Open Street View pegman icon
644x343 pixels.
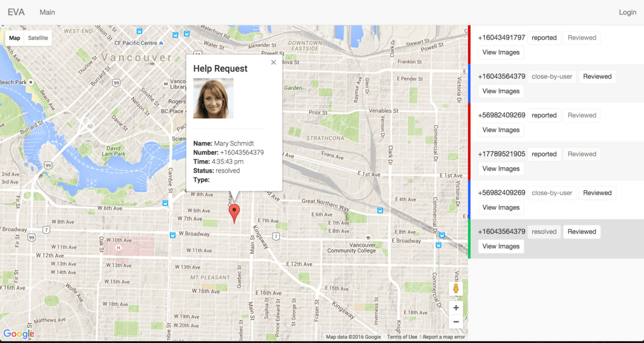click(456, 289)
